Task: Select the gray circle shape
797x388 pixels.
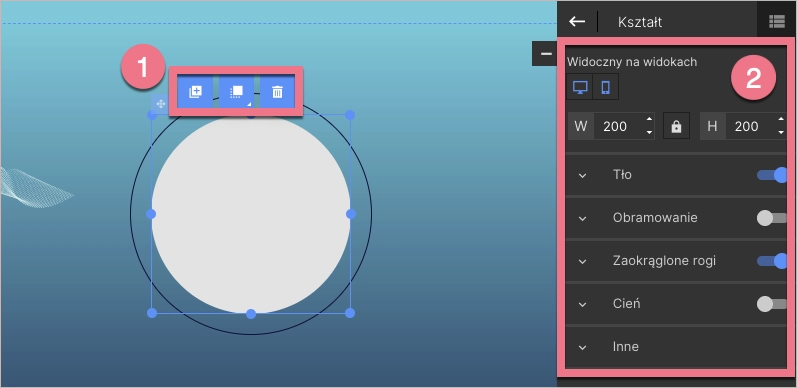Action: point(251,214)
